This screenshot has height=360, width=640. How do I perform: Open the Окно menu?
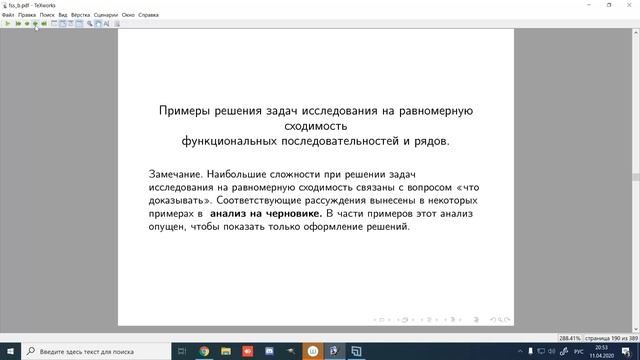128,15
